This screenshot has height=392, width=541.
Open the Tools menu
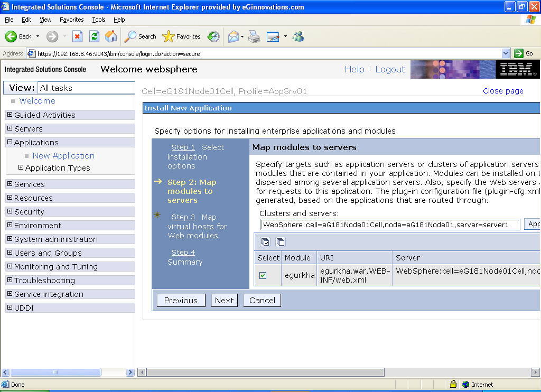(99, 20)
